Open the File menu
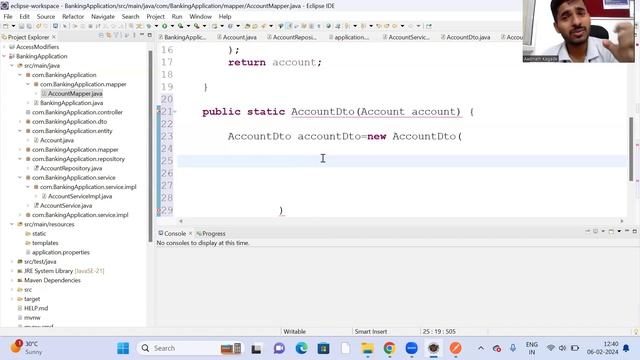This screenshot has height=360, width=640. coord(8,16)
